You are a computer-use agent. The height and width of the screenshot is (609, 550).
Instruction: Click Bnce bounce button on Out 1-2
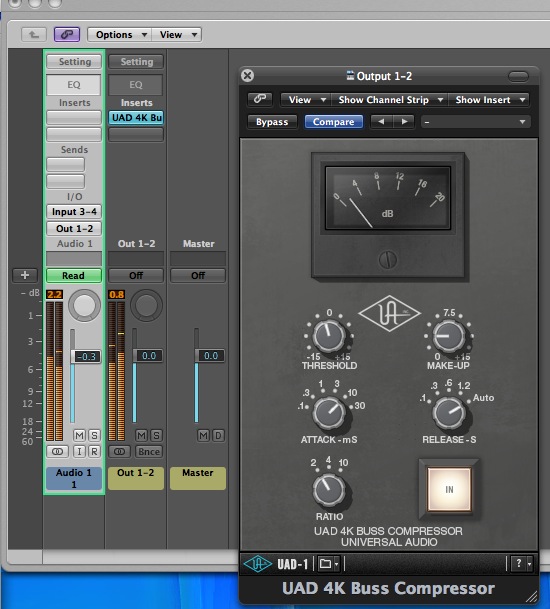pos(149,451)
